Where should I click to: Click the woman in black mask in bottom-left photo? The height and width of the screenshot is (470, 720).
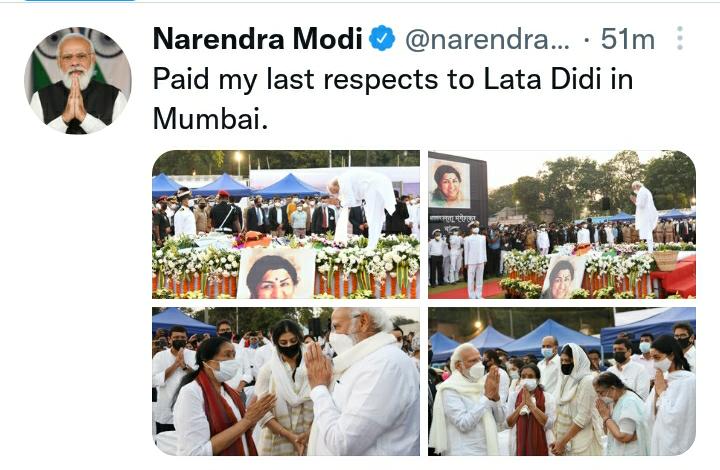287,388
